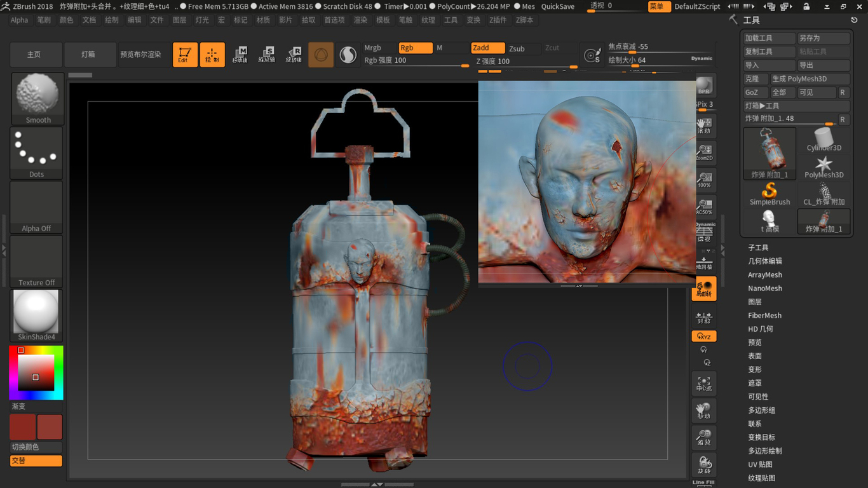Click the local transform orange icon
The width and height of the screenshot is (868, 488).
point(704,288)
